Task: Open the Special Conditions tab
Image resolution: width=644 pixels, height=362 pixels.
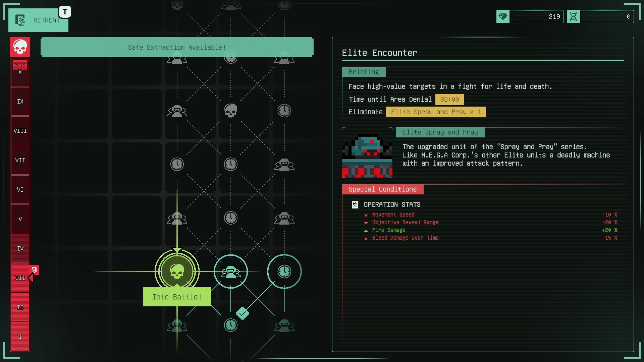Action: 383,189
